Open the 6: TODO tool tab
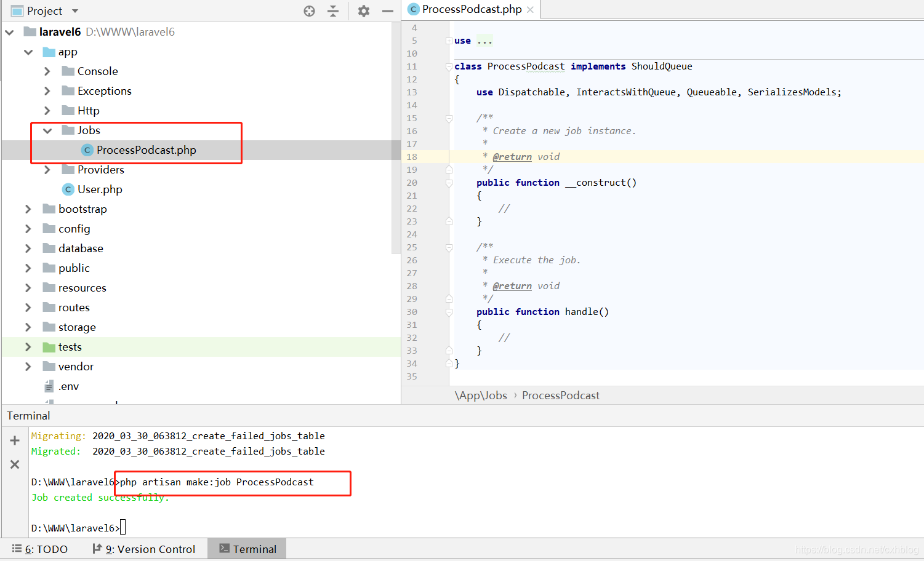Image resolution: width=924 pixels, height=561 pixels. click(40, 549)
